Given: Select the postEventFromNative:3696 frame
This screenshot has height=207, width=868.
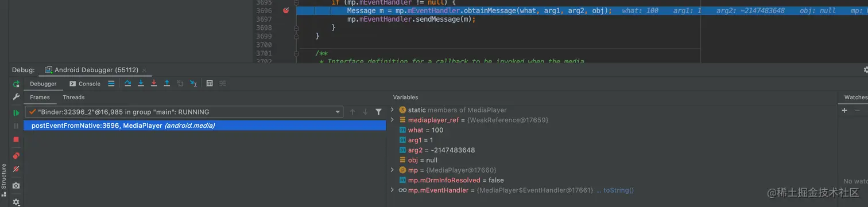Looking at the screenshot, I should [205, 126].
